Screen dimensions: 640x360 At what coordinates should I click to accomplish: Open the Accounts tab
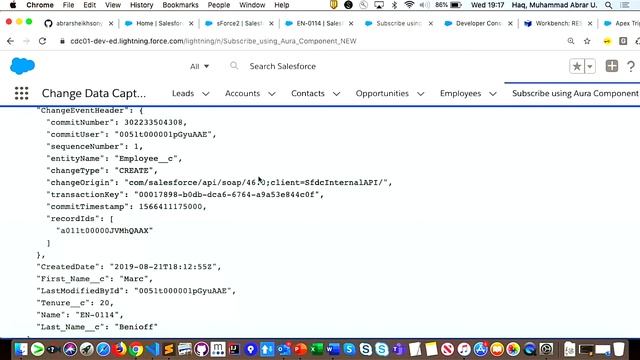pyautogui.click(x=242, y=93)
